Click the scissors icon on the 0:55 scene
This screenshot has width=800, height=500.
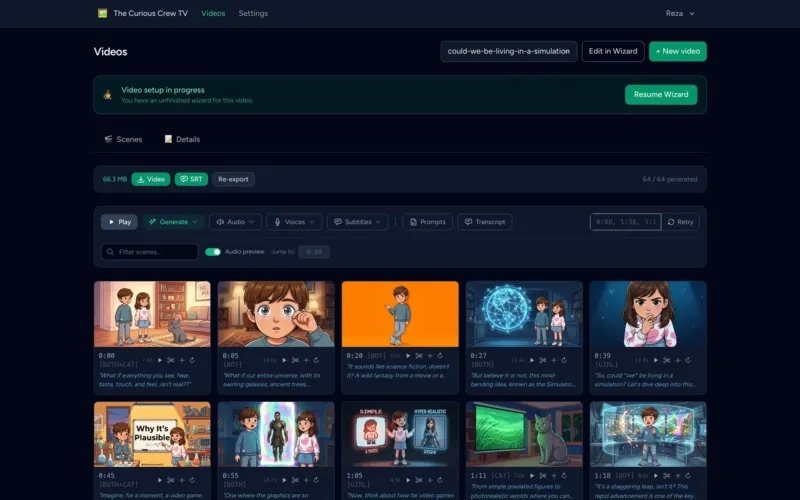tap(295, 480)
